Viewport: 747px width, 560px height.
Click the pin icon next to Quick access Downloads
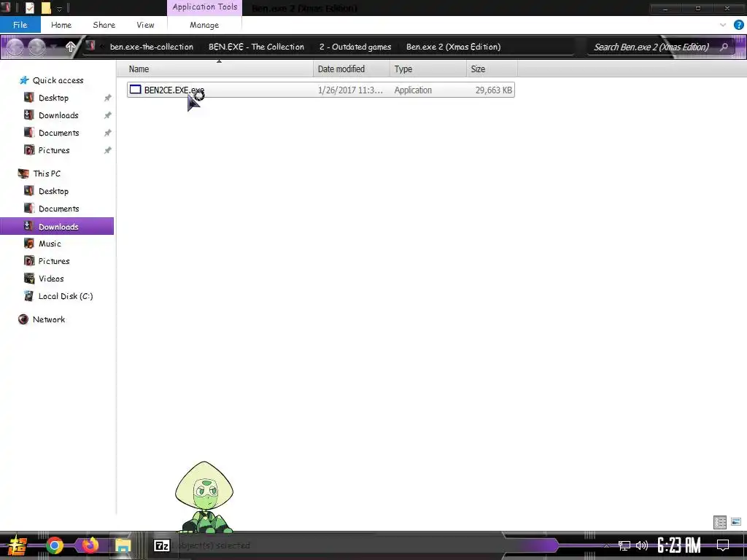pyautogui.click(x=108, y=115)
